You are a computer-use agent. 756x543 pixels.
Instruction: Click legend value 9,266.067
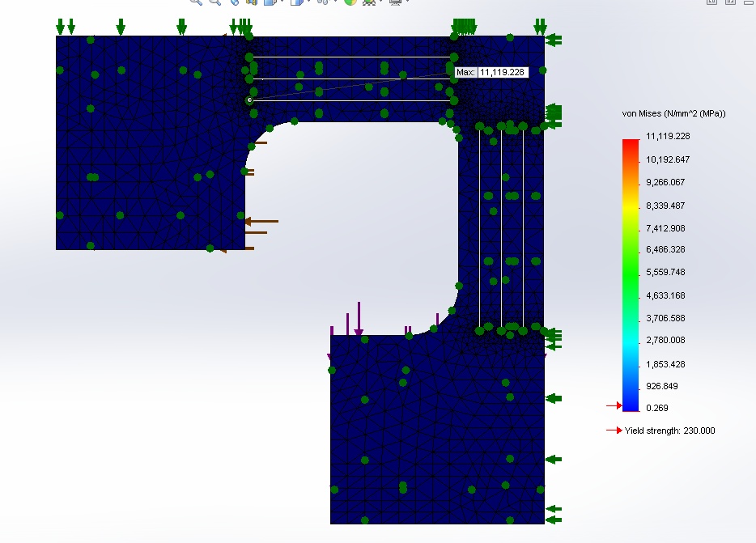click(x=665, y=182)
